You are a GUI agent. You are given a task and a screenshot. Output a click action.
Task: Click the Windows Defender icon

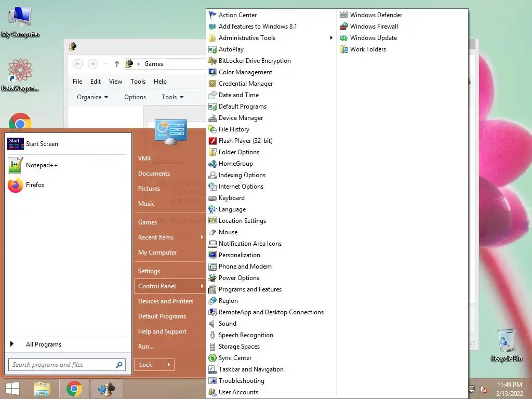344,15
